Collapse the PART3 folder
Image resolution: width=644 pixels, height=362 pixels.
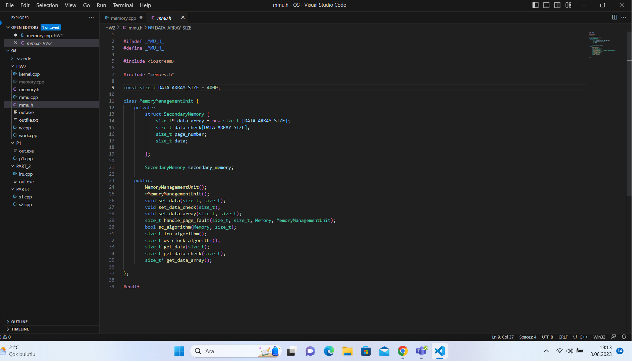click(x=22, y=189)
